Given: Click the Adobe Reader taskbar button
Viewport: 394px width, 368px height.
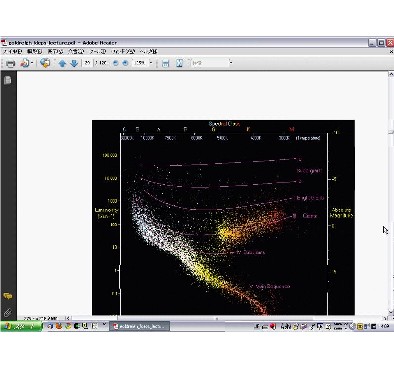Looking at the screenshot, I should [139, 326].
